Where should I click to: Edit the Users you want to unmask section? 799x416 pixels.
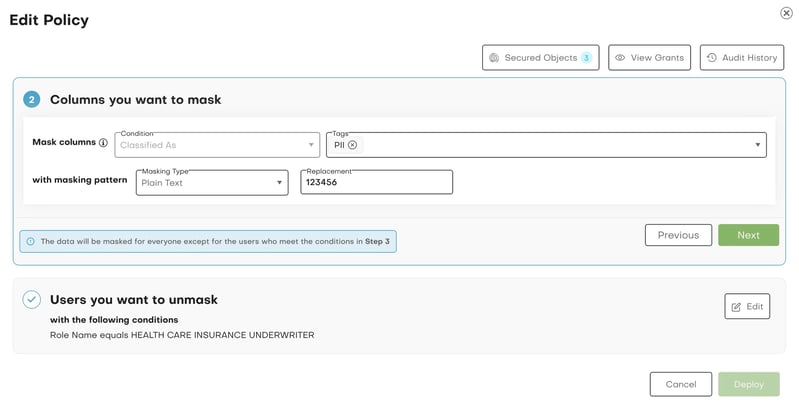click(747, 306)
